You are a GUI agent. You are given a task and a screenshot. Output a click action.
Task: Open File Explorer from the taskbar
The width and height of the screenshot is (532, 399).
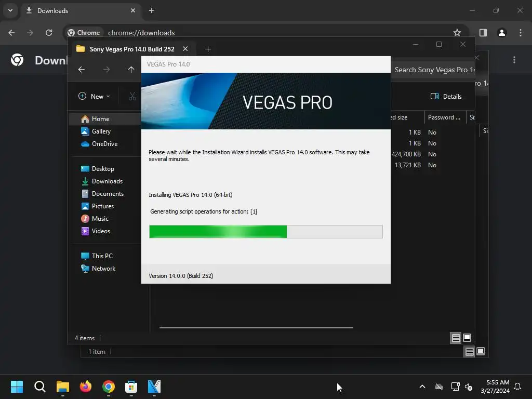click(x=63, y=387)
